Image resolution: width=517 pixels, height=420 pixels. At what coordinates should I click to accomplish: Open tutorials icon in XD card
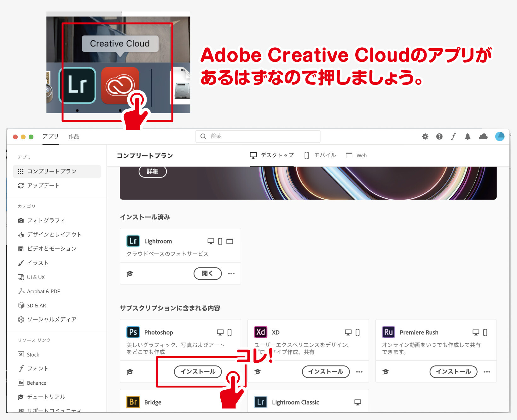[x=258, y=372]
